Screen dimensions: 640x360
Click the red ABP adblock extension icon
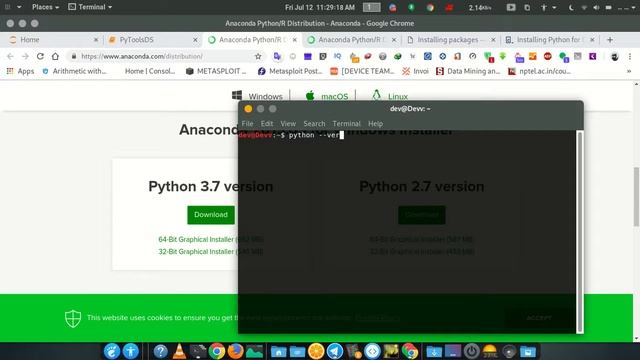point(548,56)
